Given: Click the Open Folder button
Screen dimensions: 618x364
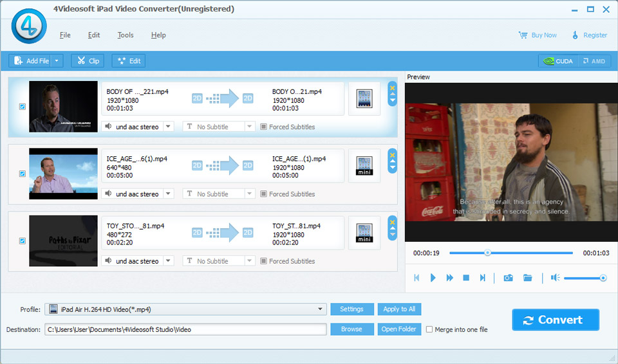Looking at the screenshot, I should [x=399, y=329].
